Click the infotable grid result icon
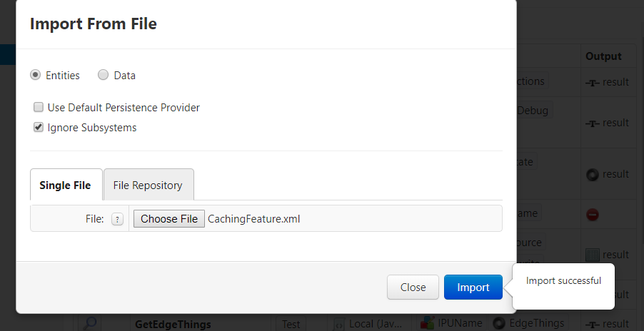 593,255
